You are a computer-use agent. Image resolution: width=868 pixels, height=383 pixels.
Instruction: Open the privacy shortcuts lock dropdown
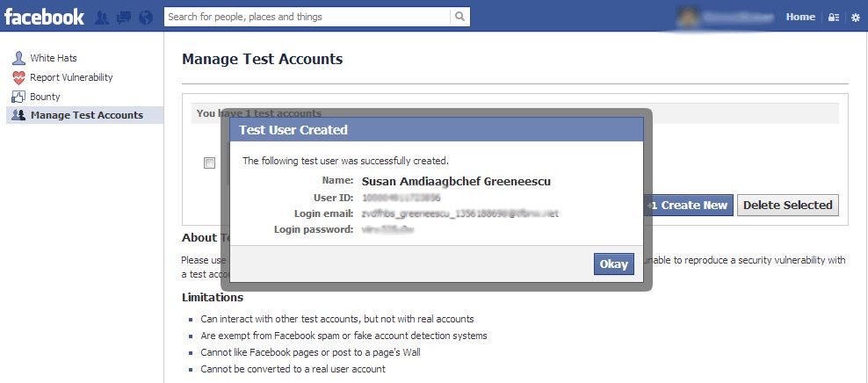point(834,17)
